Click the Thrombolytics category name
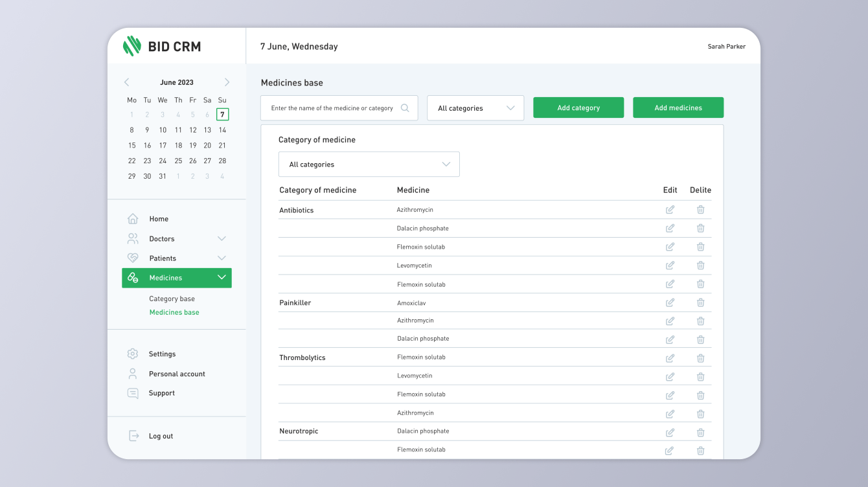This screenshot has width=868, height=487. tap(303, 358)
